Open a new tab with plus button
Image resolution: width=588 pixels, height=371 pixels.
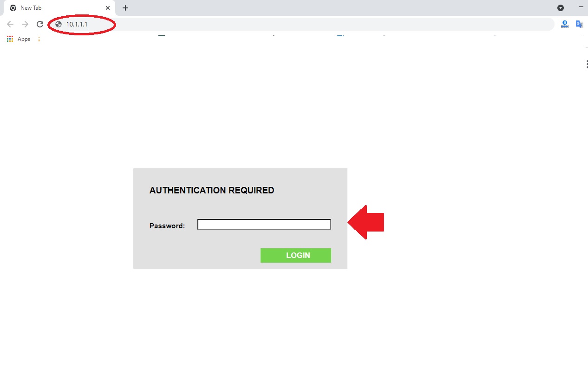click(125, 8)
